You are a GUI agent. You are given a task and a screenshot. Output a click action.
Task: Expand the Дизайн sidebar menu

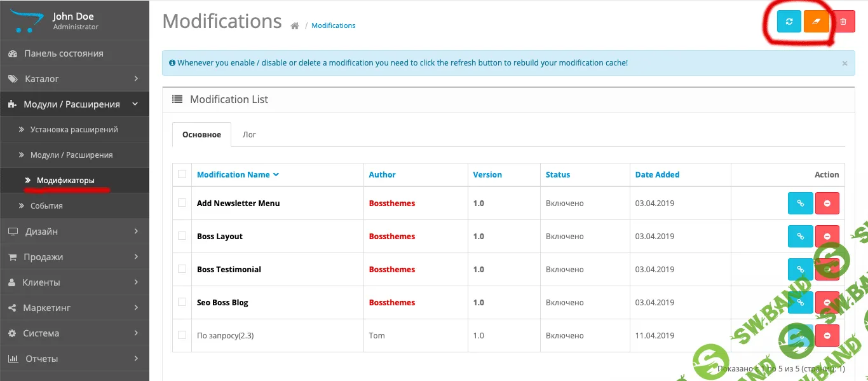74,232
